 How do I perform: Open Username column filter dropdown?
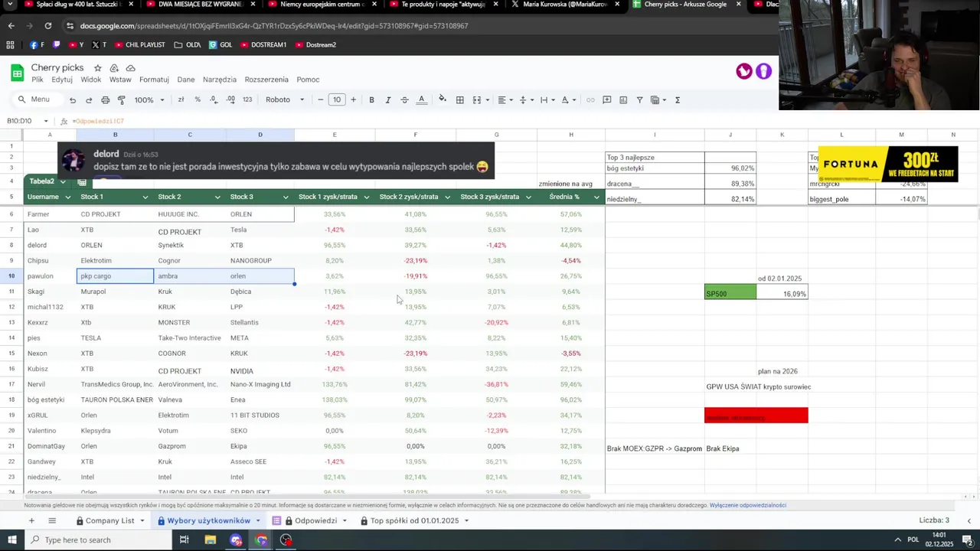pos(67,197)
